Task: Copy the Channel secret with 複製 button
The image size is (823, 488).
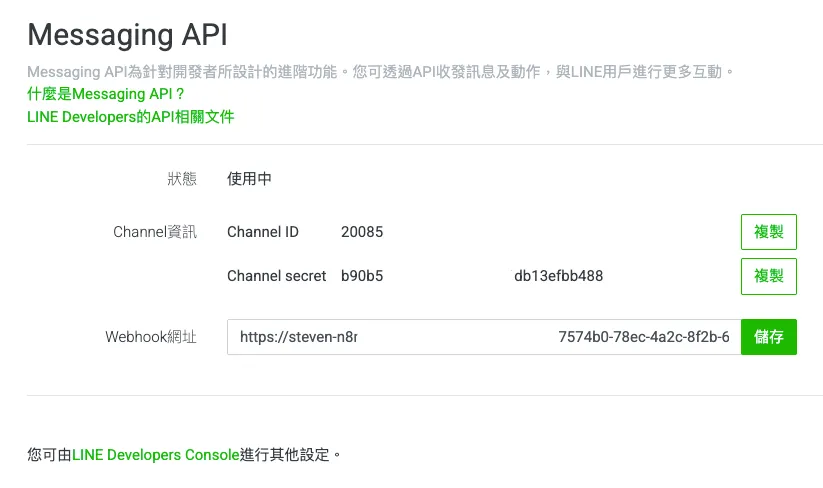Action: coord(768,276)
